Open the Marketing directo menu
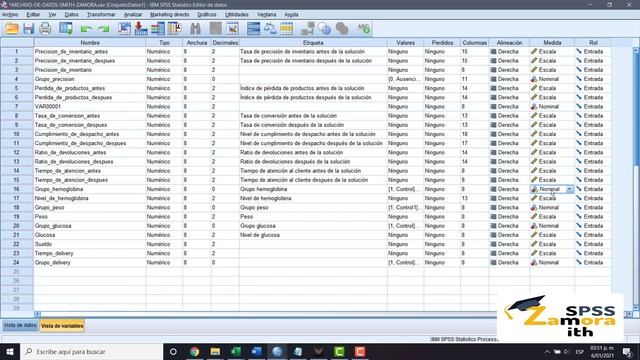640x360 pixels. (x=169, y=15)
